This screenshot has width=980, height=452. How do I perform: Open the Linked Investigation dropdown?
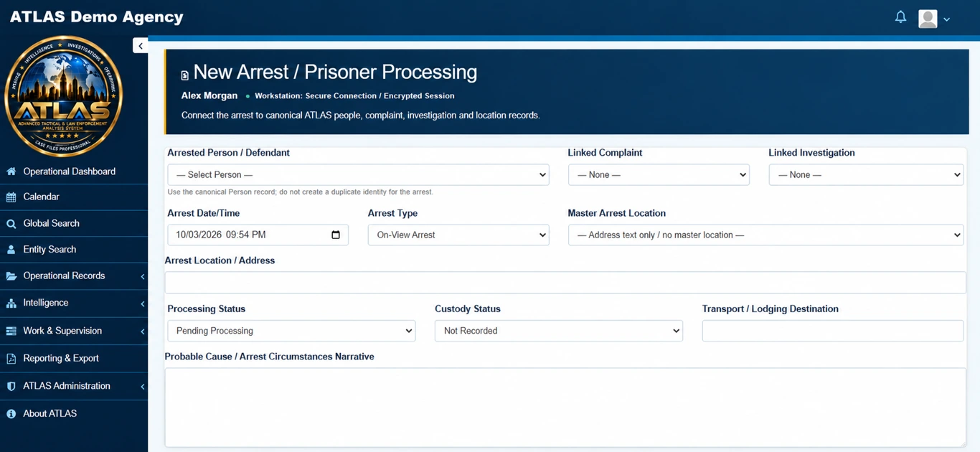866,174
